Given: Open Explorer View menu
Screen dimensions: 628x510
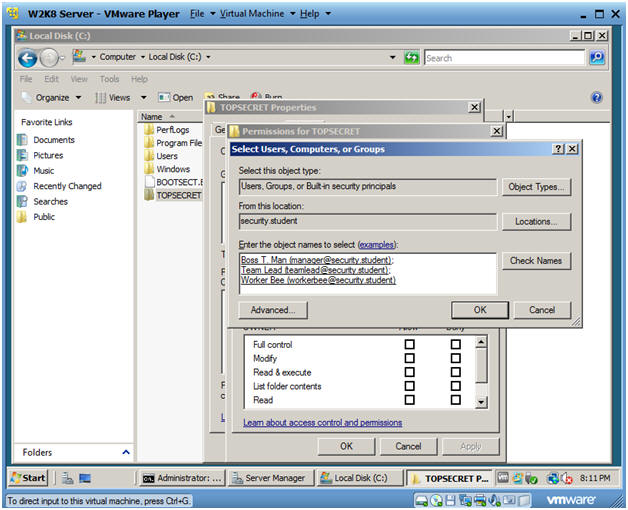Looking at the screenshot, I should [x=79, y=79].
